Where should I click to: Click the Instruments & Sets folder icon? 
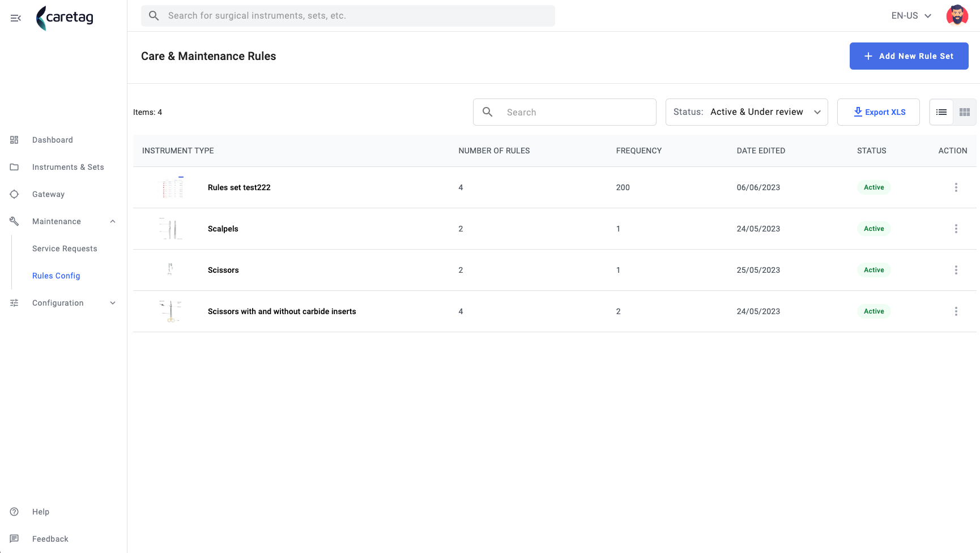15,167
